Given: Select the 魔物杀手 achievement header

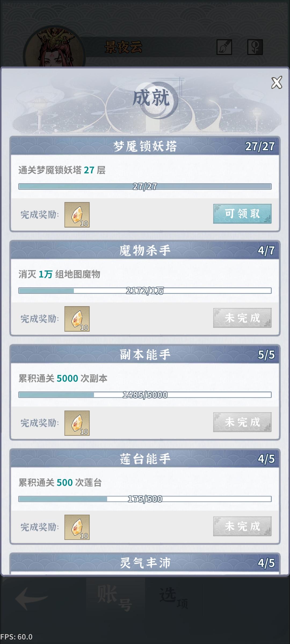Looking at the screenshot, I should (145, 250).
